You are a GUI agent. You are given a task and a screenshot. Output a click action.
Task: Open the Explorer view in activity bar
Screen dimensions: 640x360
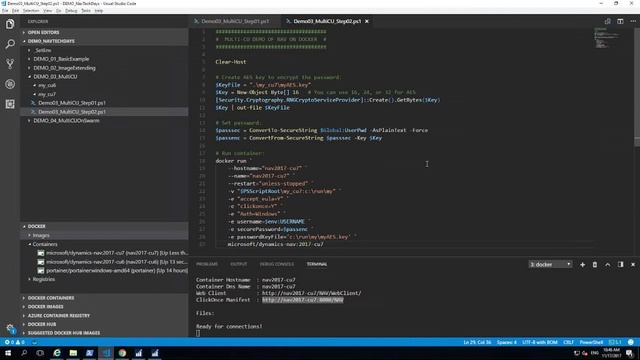click(10, 24)
